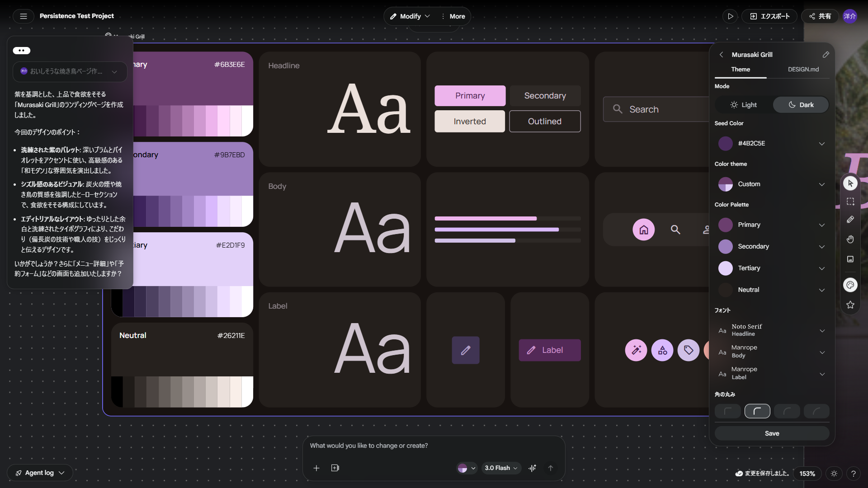This screenshot has height=488, width=868.
Task: Switch theme mode to Light
Action: click(743, 104)
